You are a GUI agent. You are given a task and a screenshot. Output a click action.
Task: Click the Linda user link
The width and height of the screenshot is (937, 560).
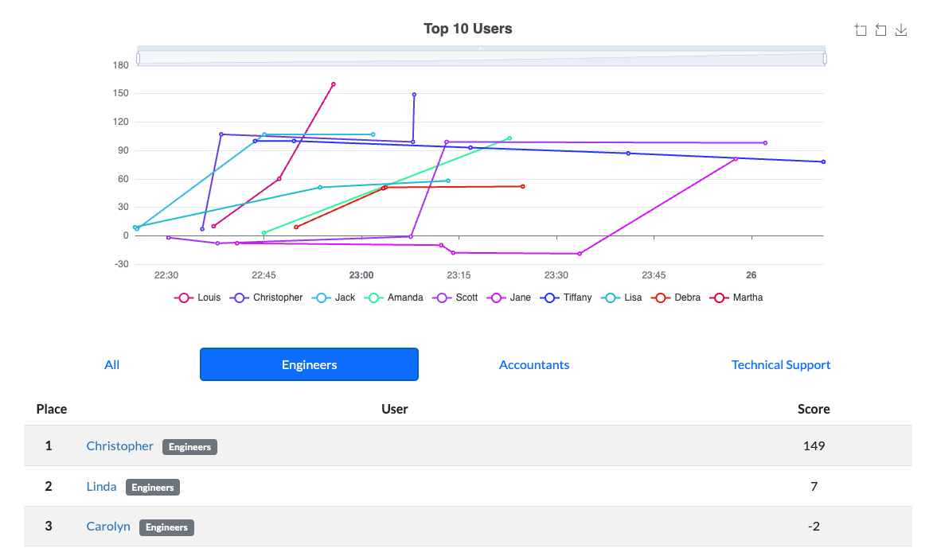tap(101, 487)
